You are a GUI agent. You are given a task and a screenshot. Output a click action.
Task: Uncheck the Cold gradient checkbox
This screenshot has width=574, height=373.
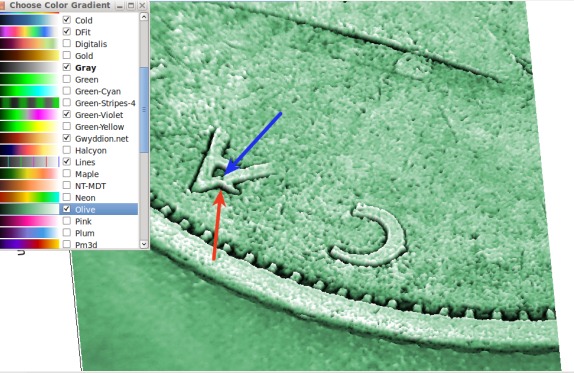pos(67,20)
